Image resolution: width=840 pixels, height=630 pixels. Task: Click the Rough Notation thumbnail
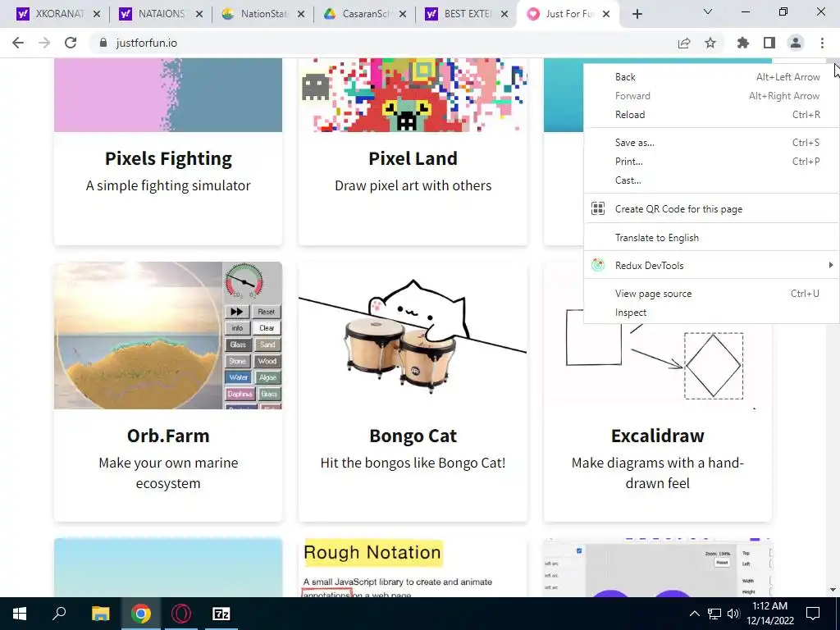pyautogui.click(x=413, y=568)
